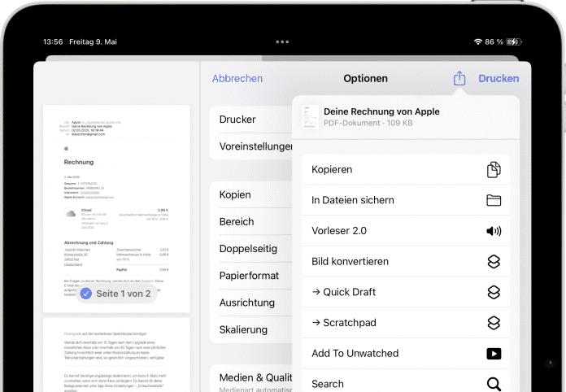Tap Drucken to print the document

click(499, 78)
